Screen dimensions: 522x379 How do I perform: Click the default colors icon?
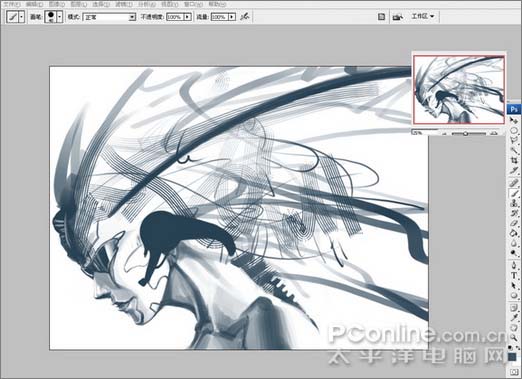510,348
